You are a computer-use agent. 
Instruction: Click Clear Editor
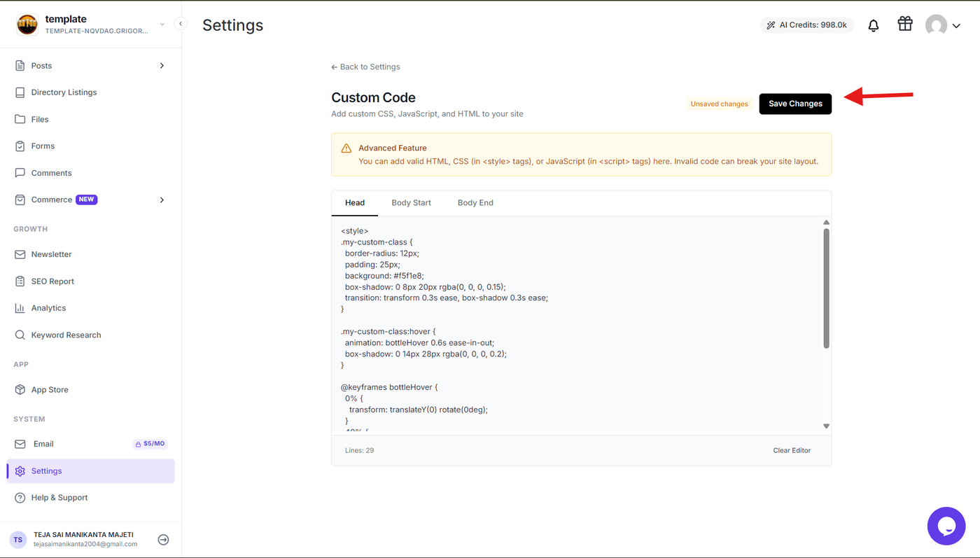pos(792,451)
